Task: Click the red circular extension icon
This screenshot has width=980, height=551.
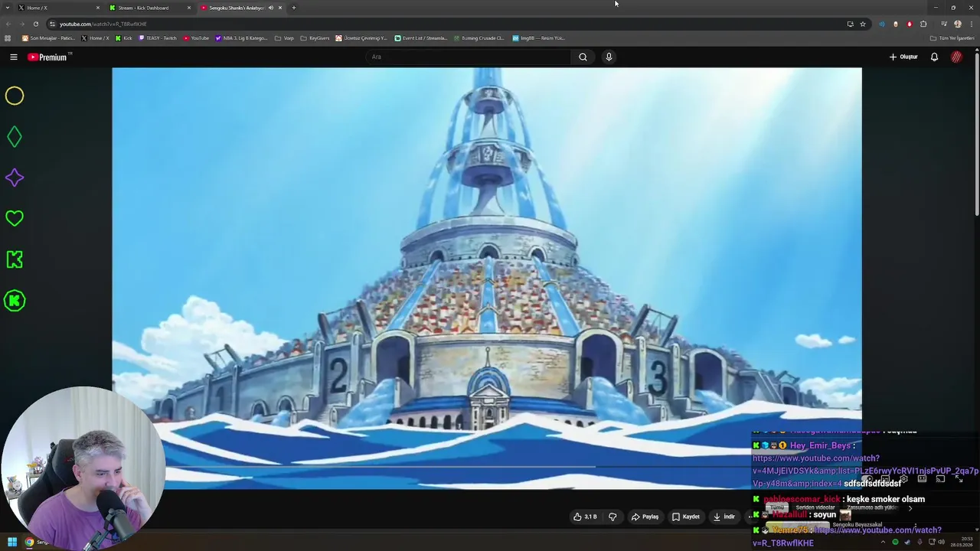Action: click(910, 24)
